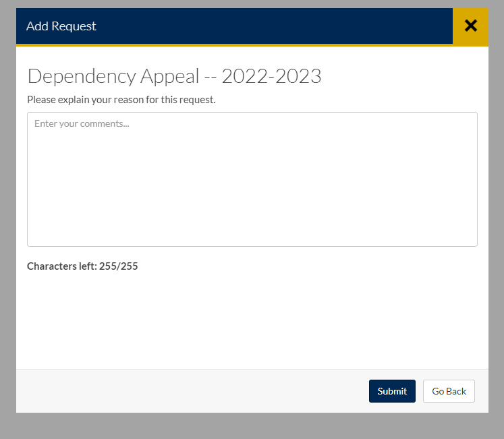Viewport: 504px width, 439px height.
Task: Close the Add Request dialog with X
Action: coord(470,26)
